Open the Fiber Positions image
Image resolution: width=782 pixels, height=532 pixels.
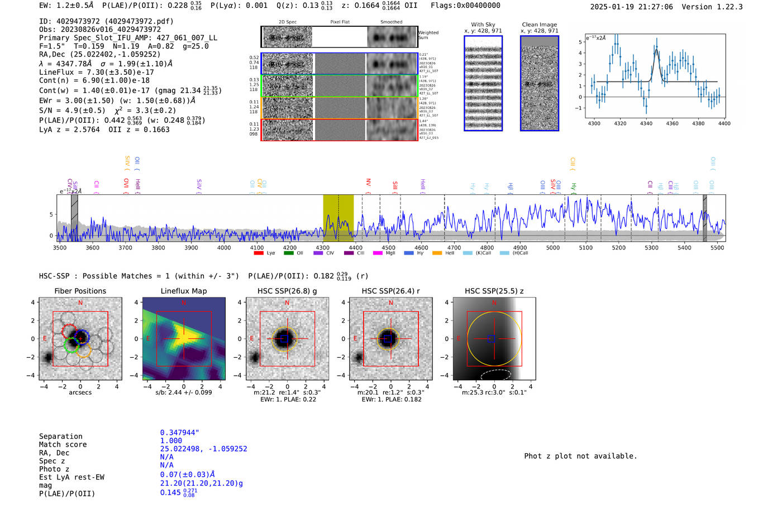80,339
